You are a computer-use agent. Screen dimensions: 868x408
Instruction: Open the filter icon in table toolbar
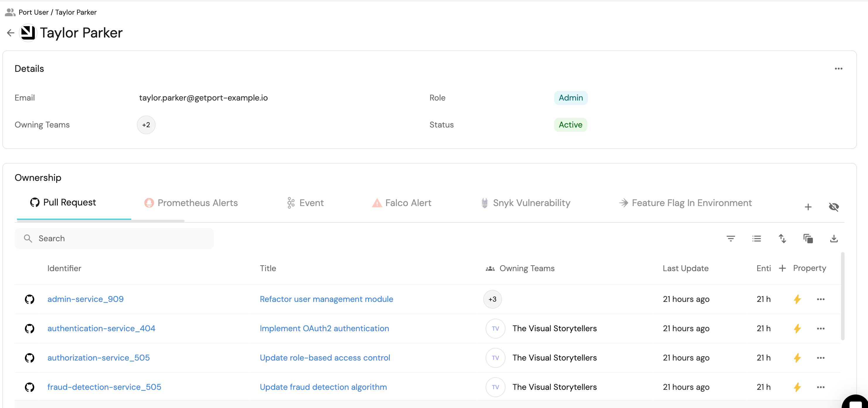coord(731,239)
